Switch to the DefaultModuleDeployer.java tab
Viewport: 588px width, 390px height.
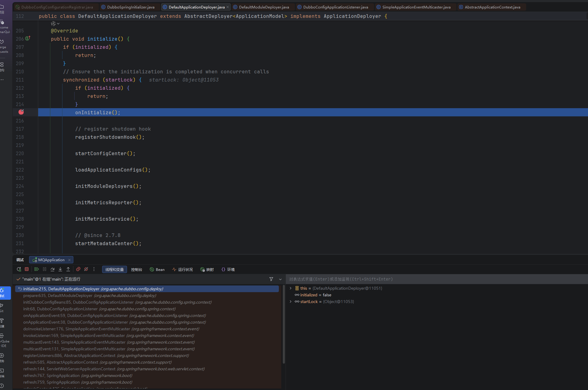coord(264,7)
